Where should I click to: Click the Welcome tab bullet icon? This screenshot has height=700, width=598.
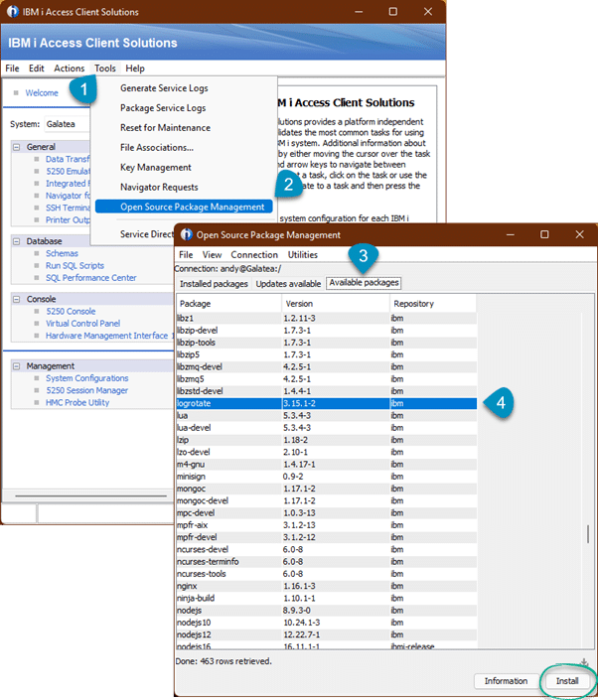[x=15, y=93]
